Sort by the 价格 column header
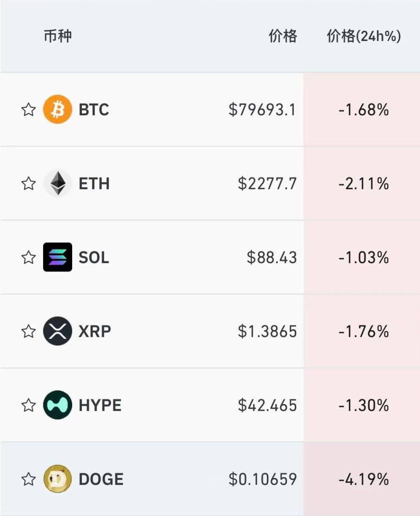This screenshot has height=516, width=420. pyautogui.click(x=283, y=36)
